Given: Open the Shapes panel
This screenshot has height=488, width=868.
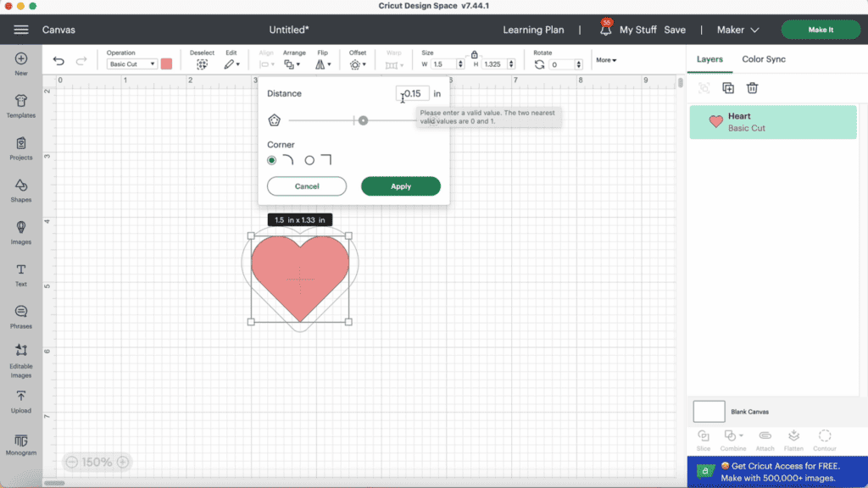Looking at the screenshot, I should pos(21,191).
